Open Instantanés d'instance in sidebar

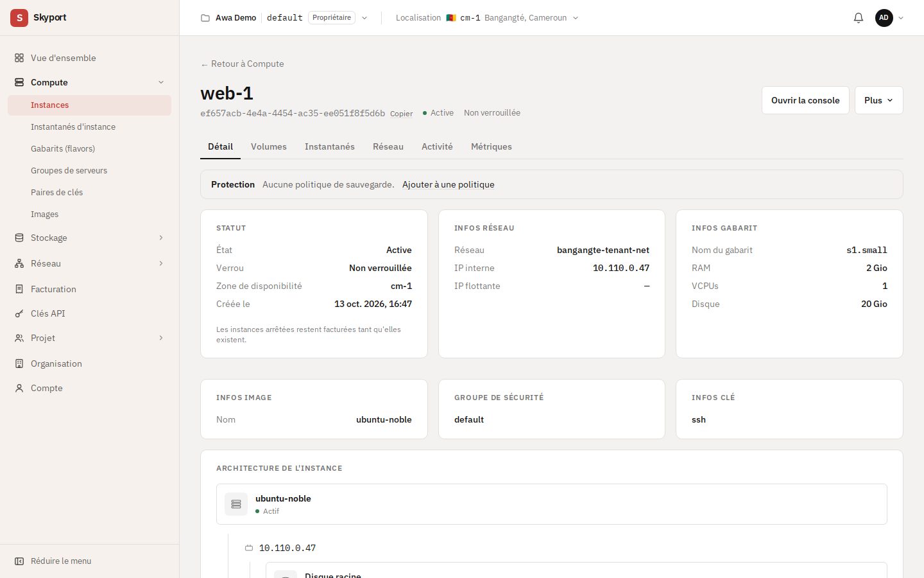click(89, 127)
